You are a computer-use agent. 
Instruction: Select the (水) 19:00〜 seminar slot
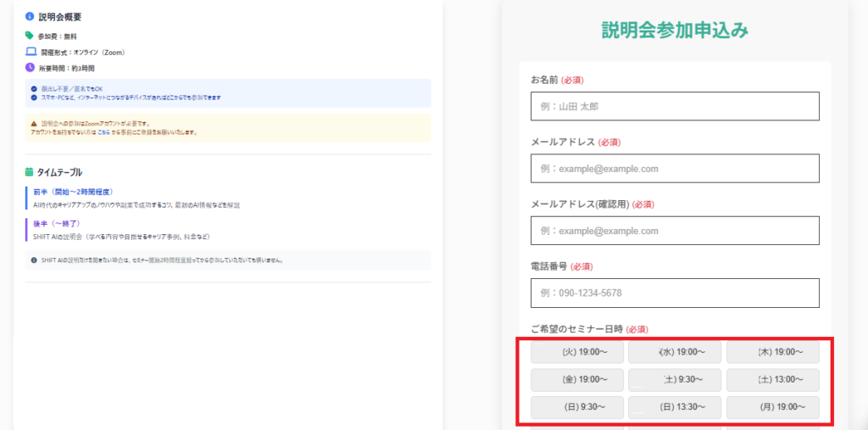pyautogui.click(x=675, y=352)
